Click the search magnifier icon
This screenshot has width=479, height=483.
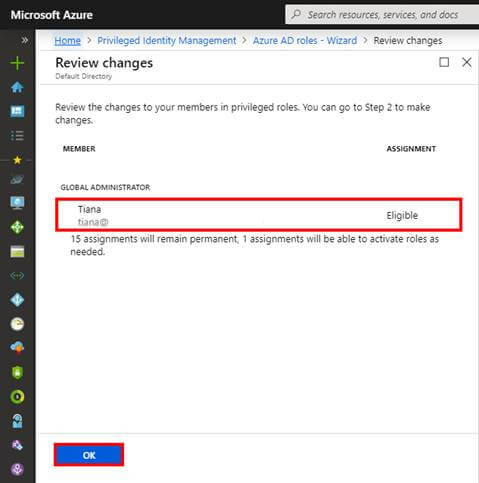click(x=296, y=14)
